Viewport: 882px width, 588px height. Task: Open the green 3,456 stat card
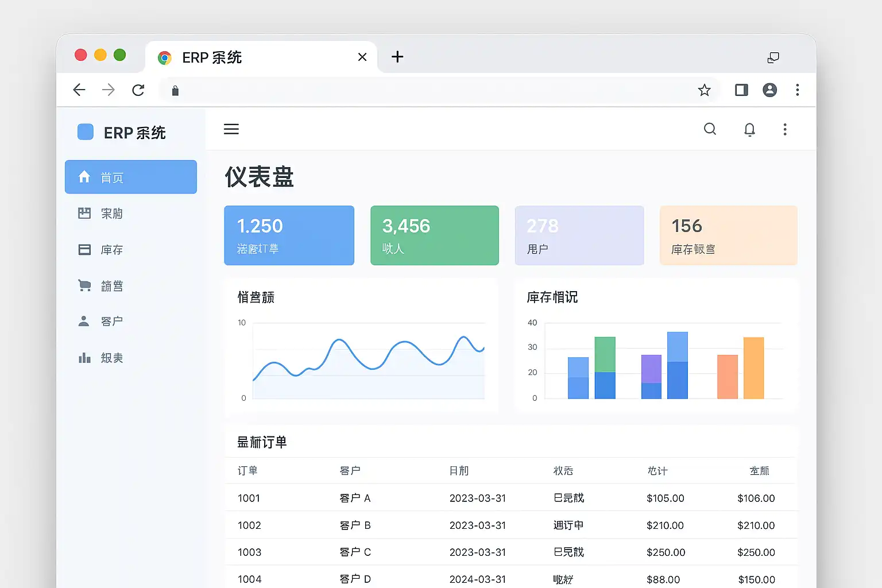click(434, 235)
